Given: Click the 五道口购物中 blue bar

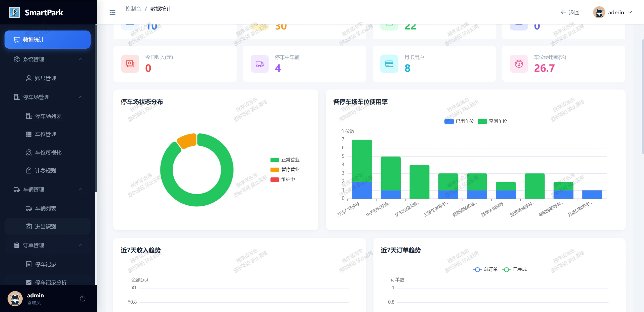Looking at the screenshot, I should coord(592,195).
